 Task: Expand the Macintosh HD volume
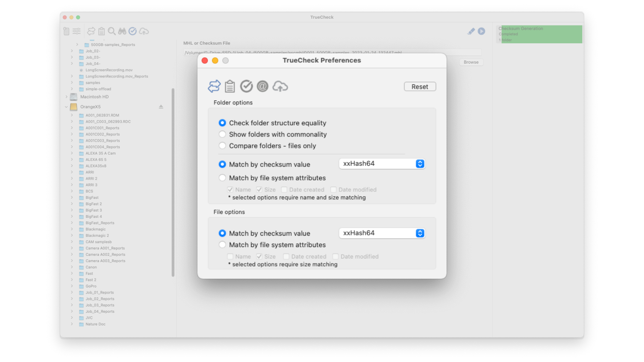pos(66,97)
